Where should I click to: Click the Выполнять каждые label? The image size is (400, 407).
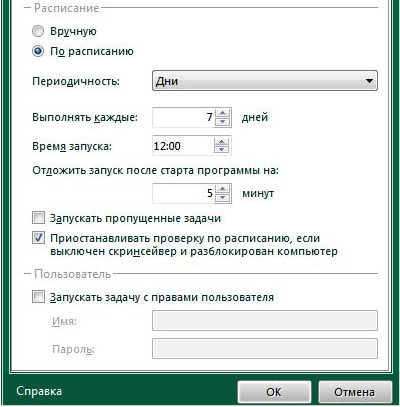click(85, 117)
